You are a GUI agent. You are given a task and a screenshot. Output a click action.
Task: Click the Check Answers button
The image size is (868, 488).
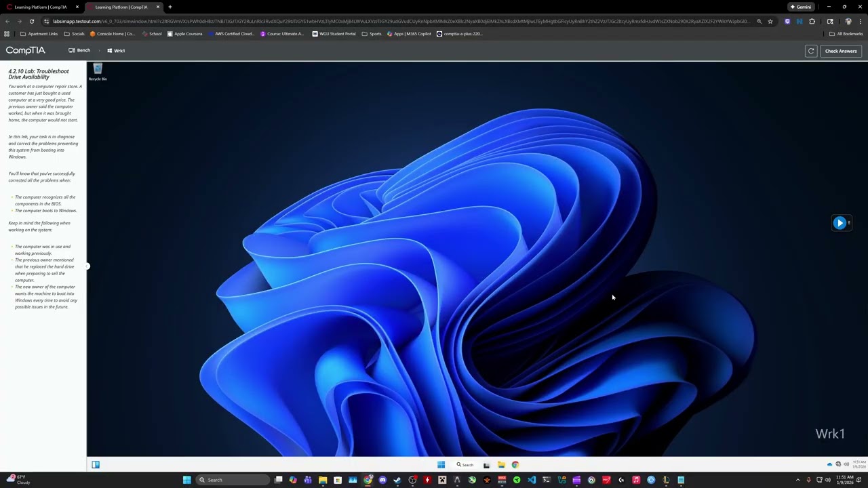[x=841, y=51]
